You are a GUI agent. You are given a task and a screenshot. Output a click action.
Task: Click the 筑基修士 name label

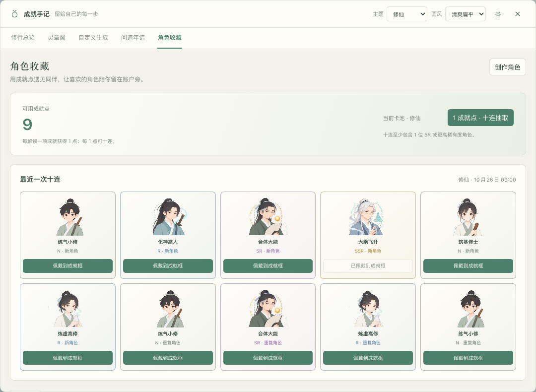468,242
